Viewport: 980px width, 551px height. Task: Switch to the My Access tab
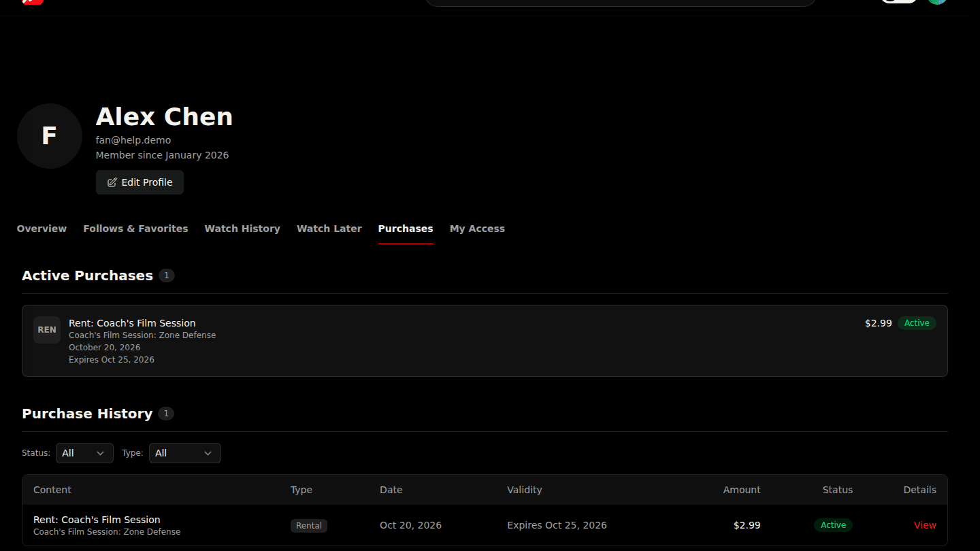point(477,229)
